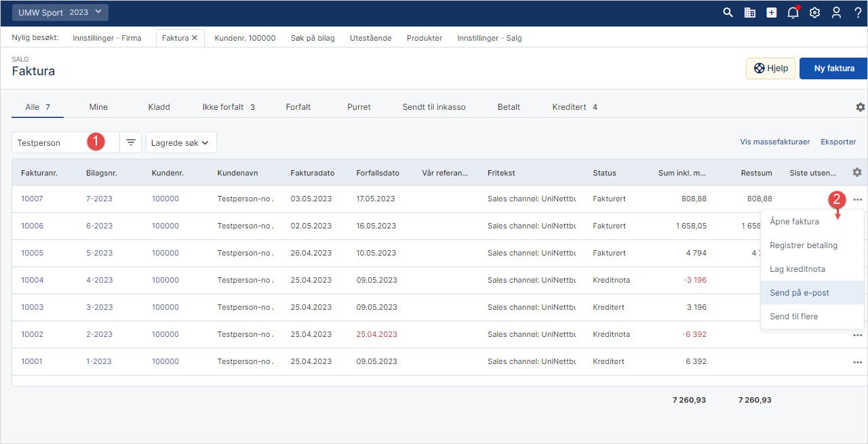Click the Testperson search input field
The width and height of the screenshot is (868, 444).
51,142
